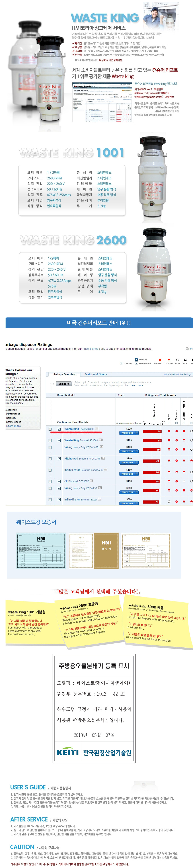This screenshot has width=193, height=868.
Task: Click Price & Shop button under $400
Action: (x=129, y=451)
